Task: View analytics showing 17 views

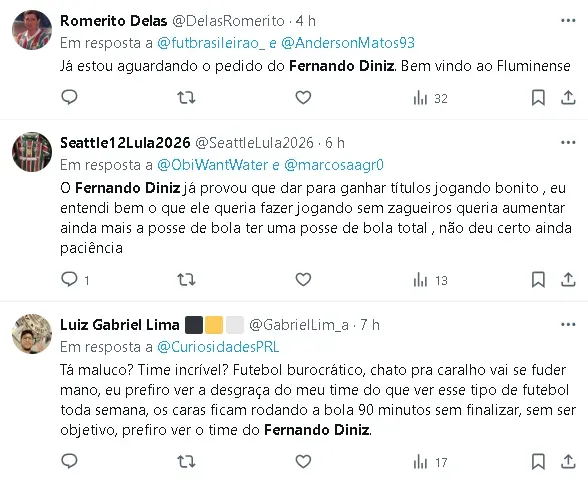Action: point(430,462)
